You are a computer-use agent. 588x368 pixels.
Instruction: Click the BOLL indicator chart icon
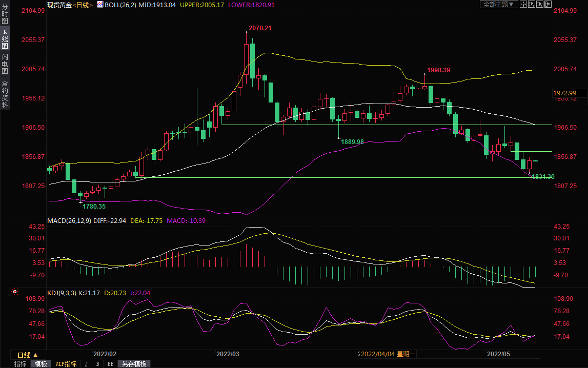point(100,5)
